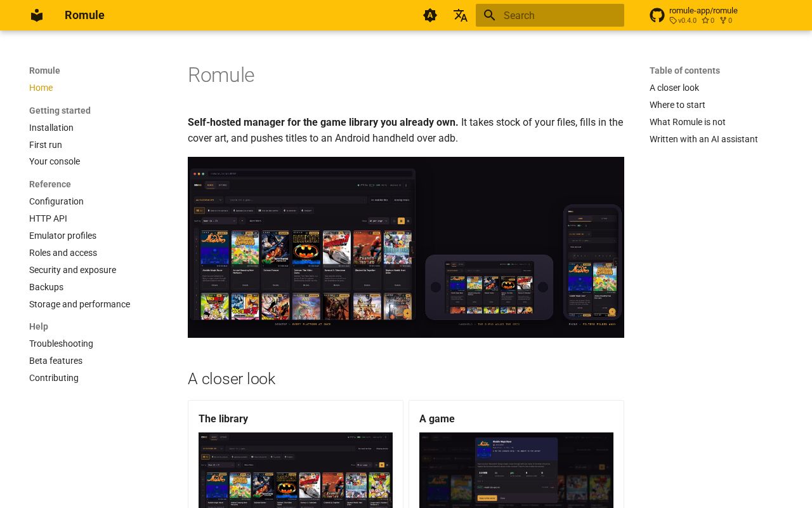
Task: Open the Security and exposure page
Action: pos(72,270)
